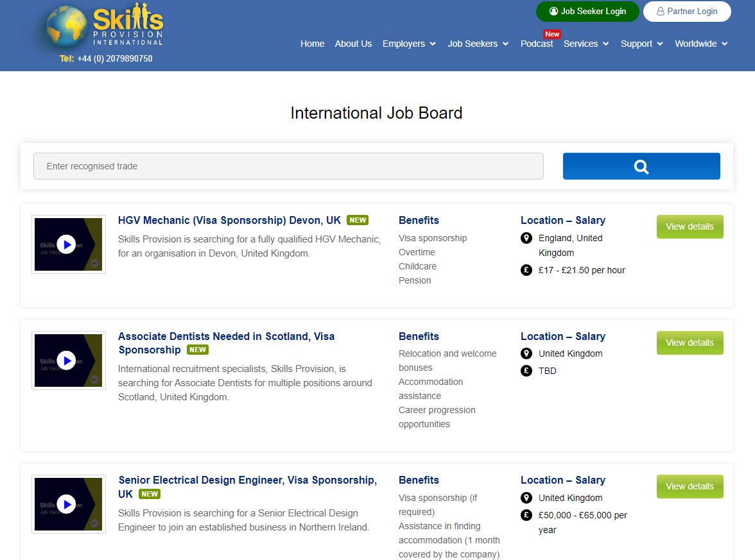Click the £ icon showing TBD salary
The width and height of the screenshot is (755, 560).
pyautogui.click(x=526, y=371)
